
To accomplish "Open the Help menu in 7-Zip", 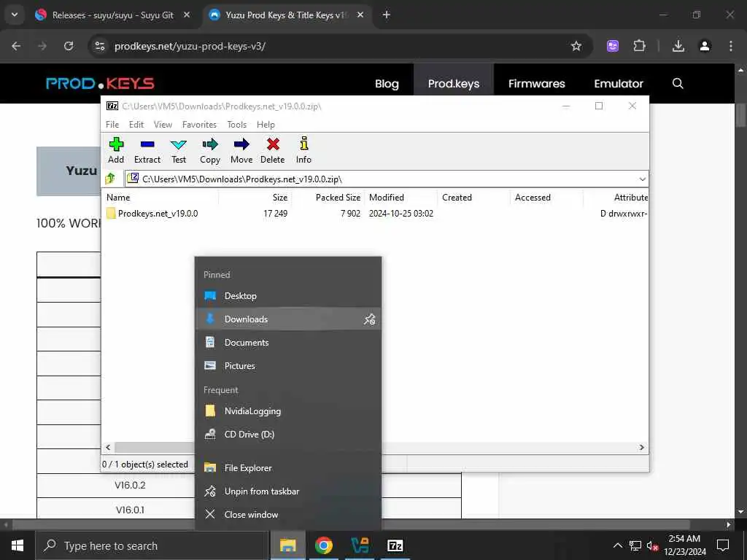I will pyautogui.click(x=266, y=124).
